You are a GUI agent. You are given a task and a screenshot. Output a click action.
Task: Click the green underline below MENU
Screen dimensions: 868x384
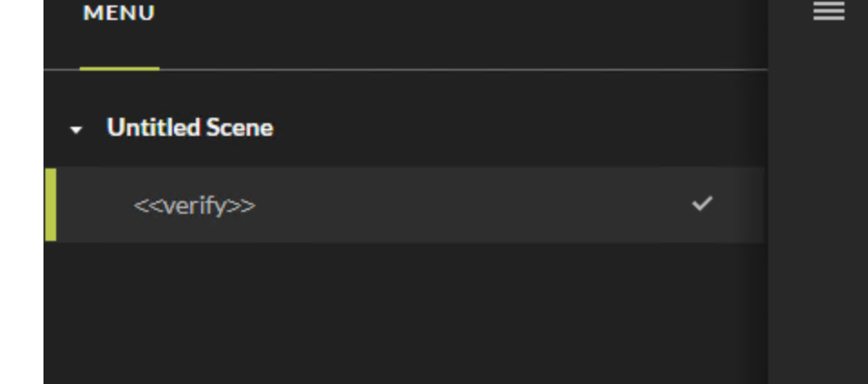119,68
